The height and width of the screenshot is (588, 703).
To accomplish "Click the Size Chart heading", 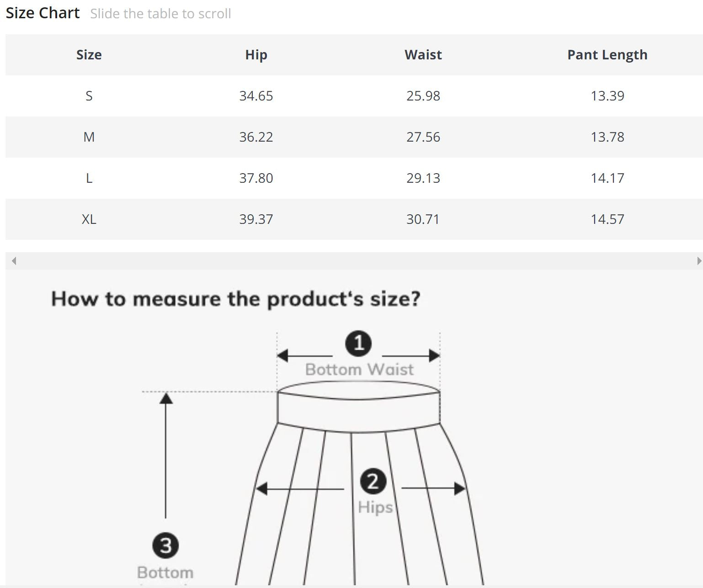I will tap(43, 13).
